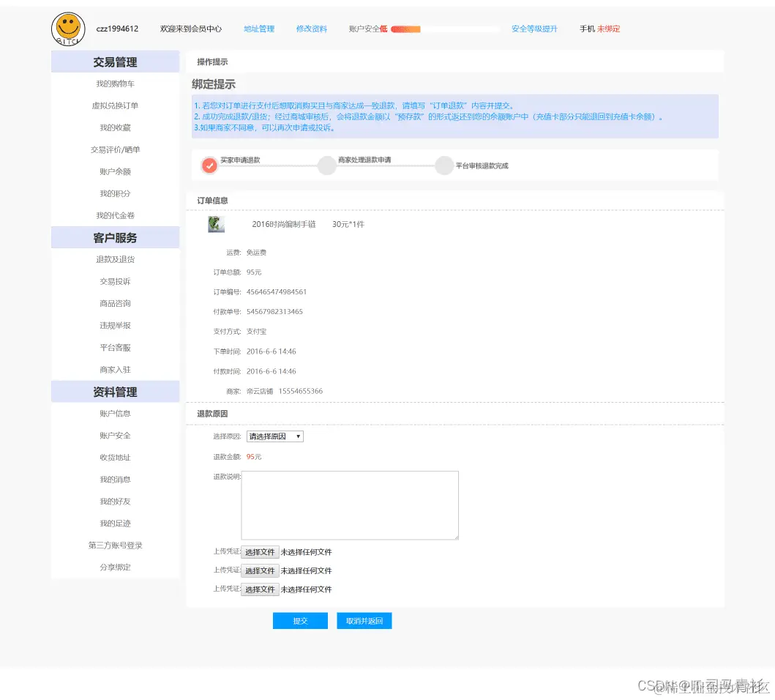Image resolution: width=775 pixels, height=700 pixels.
Task: Select 我的购物车 in the sidebar
Action: 115,83
